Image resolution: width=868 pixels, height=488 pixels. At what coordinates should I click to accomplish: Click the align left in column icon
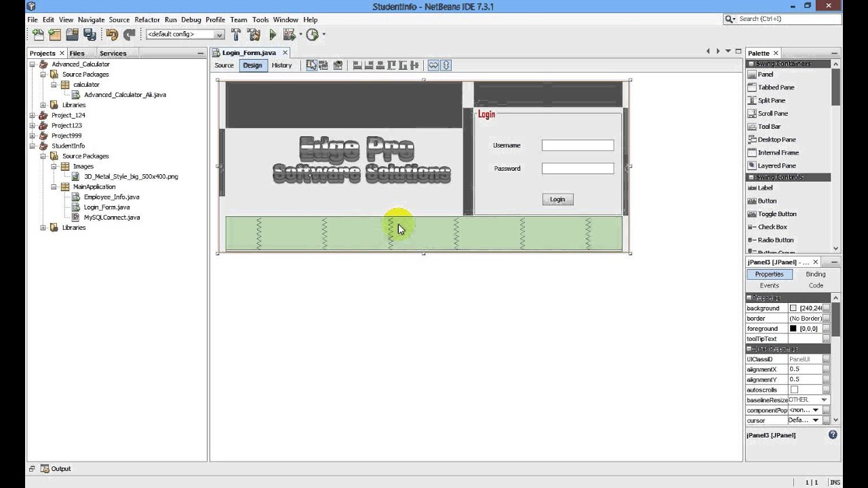click(x=357, y=65)
